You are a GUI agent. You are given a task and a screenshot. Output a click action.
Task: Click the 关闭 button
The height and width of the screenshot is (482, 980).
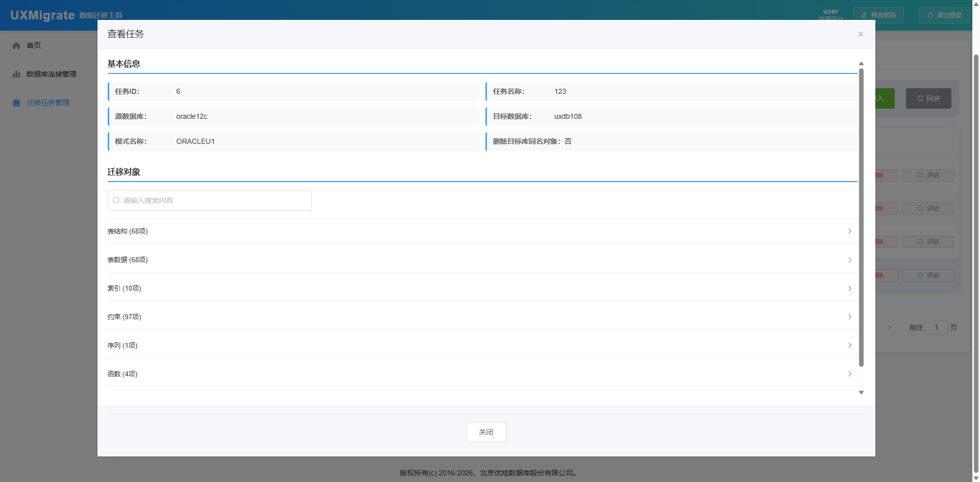click(486, 432)
